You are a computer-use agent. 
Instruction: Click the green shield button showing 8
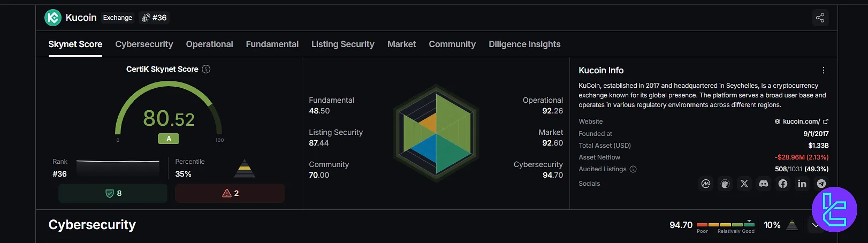113,193
